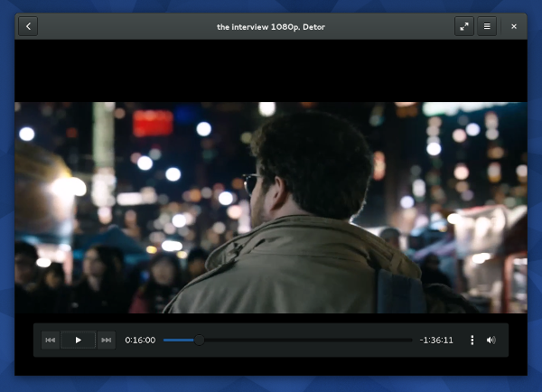This screenshot has height=392, width=542.
Task: Click the black letterbox area above the video
Action: 271,70
